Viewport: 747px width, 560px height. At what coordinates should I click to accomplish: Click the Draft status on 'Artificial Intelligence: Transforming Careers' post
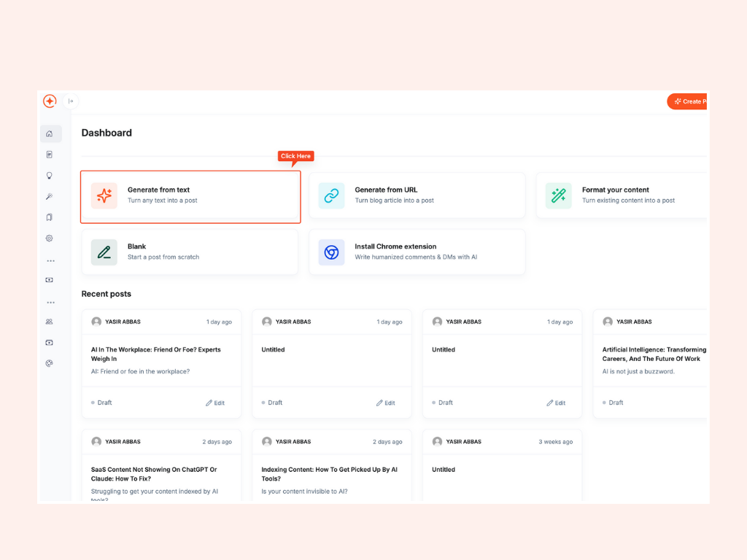[x=613, y=402]
